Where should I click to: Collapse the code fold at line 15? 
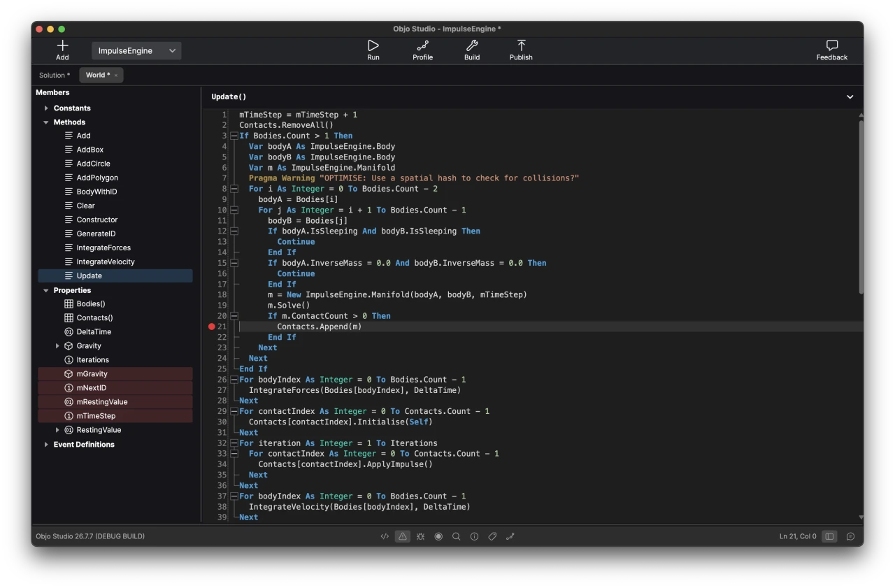click(234, 263)
